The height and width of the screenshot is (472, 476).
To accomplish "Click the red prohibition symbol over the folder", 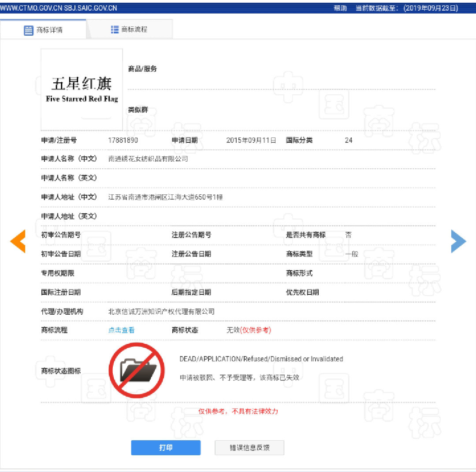I will [137, 370].
